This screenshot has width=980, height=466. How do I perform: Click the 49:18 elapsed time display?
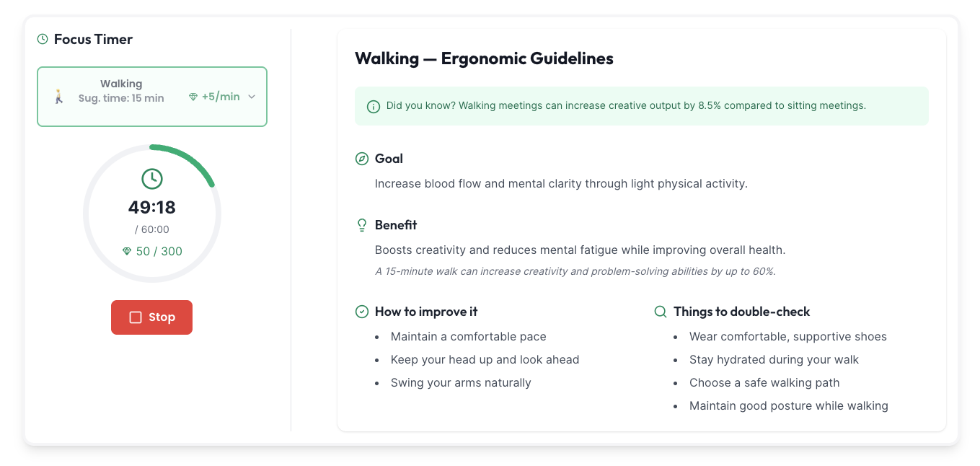pos(152,208)
